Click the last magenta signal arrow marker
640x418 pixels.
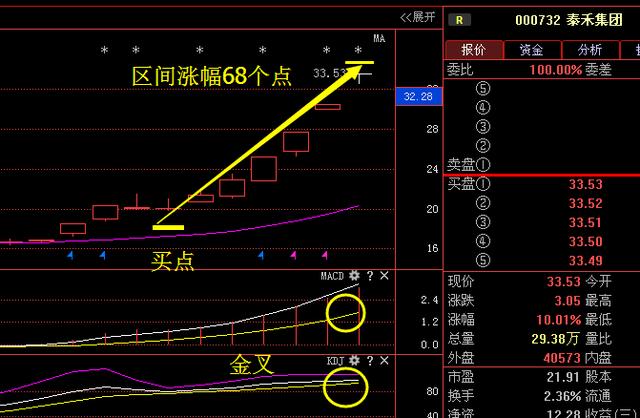(325, 256)
